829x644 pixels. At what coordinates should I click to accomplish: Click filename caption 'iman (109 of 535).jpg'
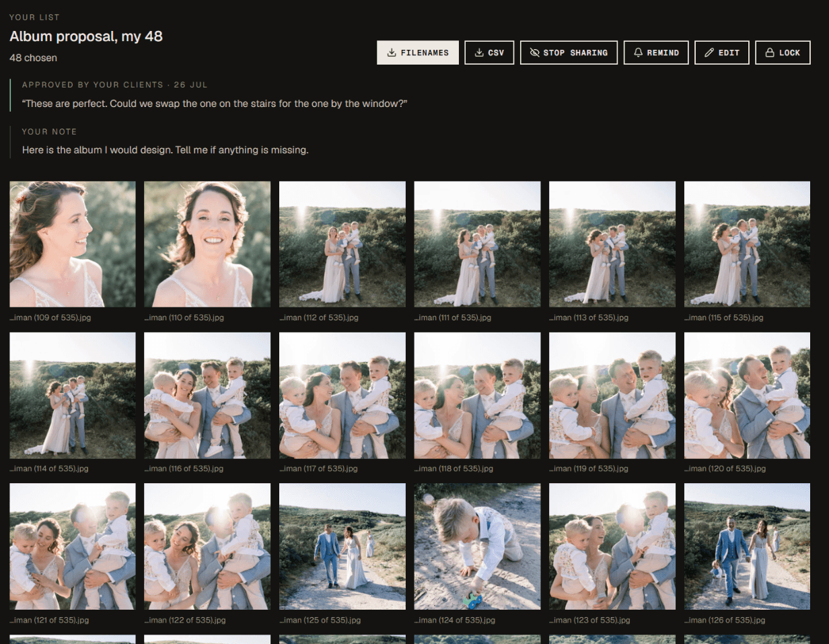(50, 318)
